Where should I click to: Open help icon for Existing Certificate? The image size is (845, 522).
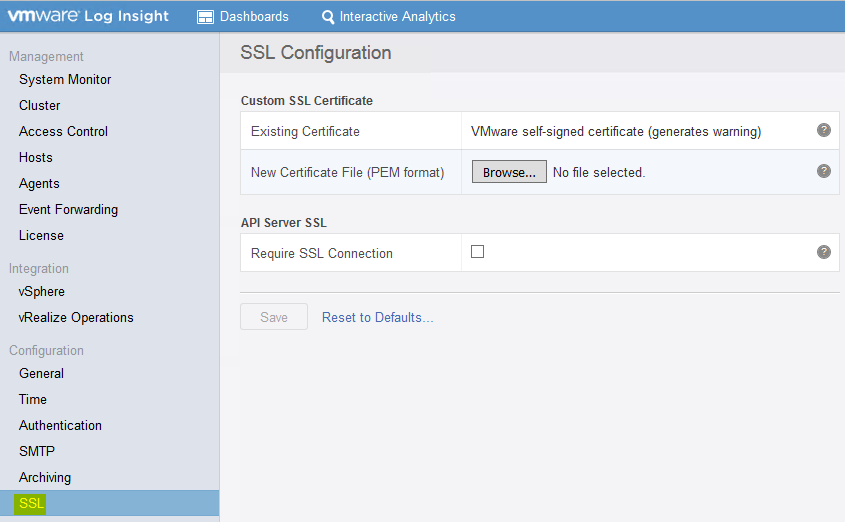[823, 130]
